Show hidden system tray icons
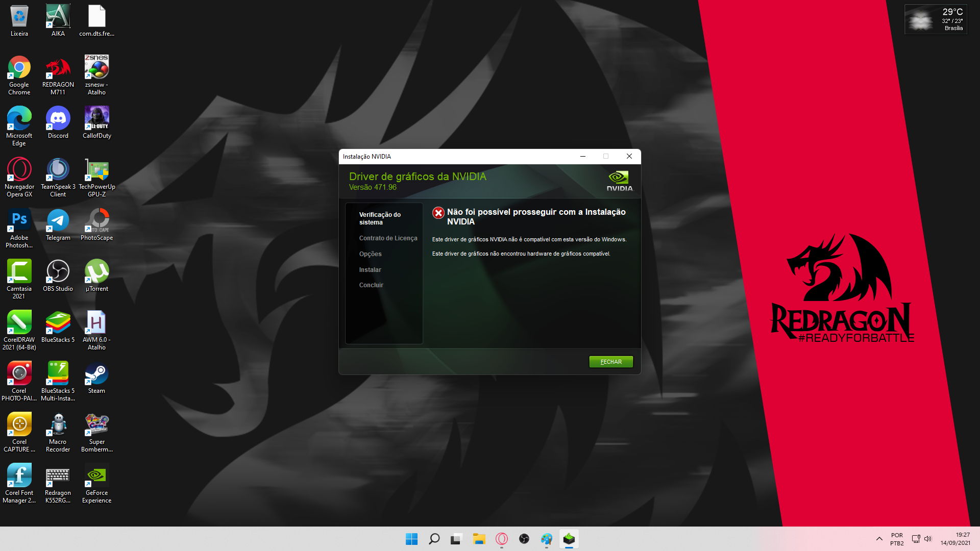Image resolution: width=980 pixels, height=551 pixels. pyautogui.click(x=879, y=539)
